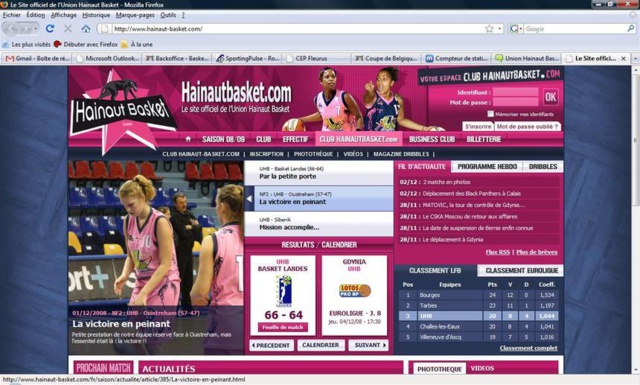Click the left arrow beside La victoire en peinant
Screen dimensions: 640x385
coord(249,198)
